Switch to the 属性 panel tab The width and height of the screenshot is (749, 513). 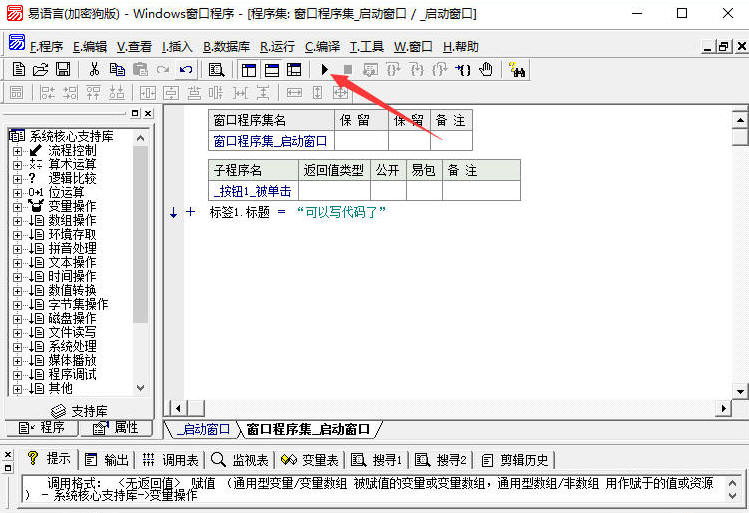116,428
